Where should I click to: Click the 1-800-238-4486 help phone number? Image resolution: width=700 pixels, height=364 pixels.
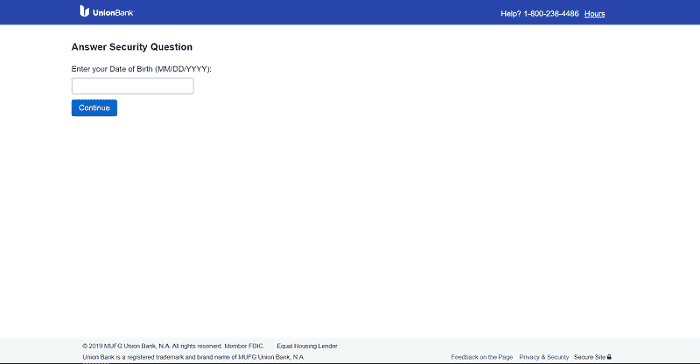pyautogui.click(x=551, y=14)
